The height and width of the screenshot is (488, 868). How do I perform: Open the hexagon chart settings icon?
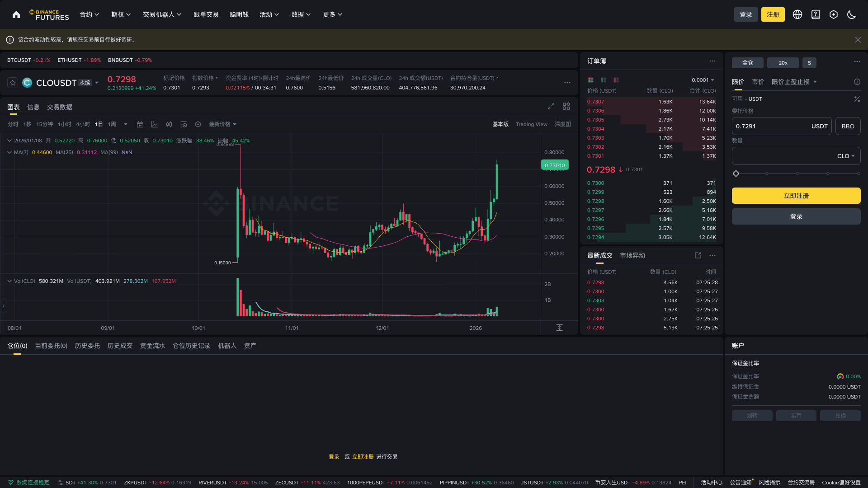tap(198, 124)
